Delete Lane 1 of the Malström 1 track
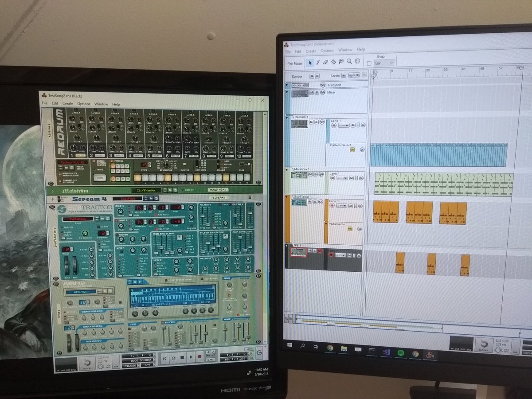The height and width of the screenshot is (399, 532). pyautogui.click(x=360, y=178)
